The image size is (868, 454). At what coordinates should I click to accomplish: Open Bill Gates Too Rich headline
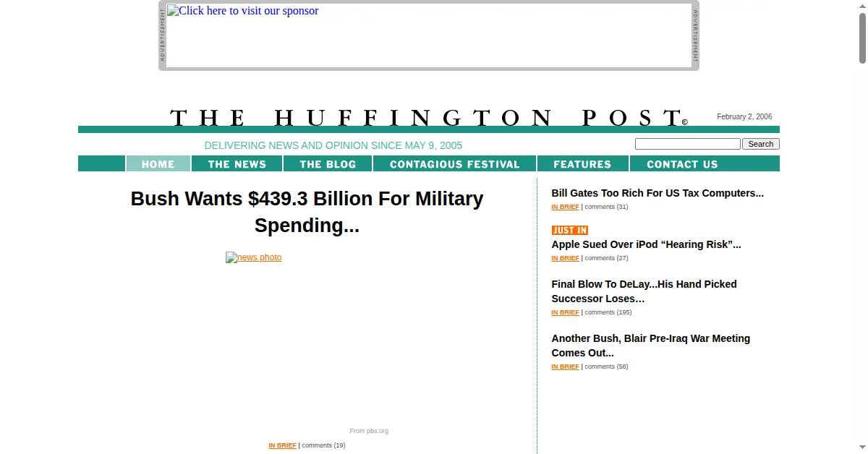point(658,193)
